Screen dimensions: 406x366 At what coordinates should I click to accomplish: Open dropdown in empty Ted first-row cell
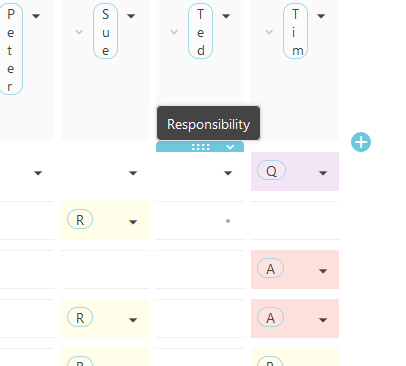[x=228, y=173]
